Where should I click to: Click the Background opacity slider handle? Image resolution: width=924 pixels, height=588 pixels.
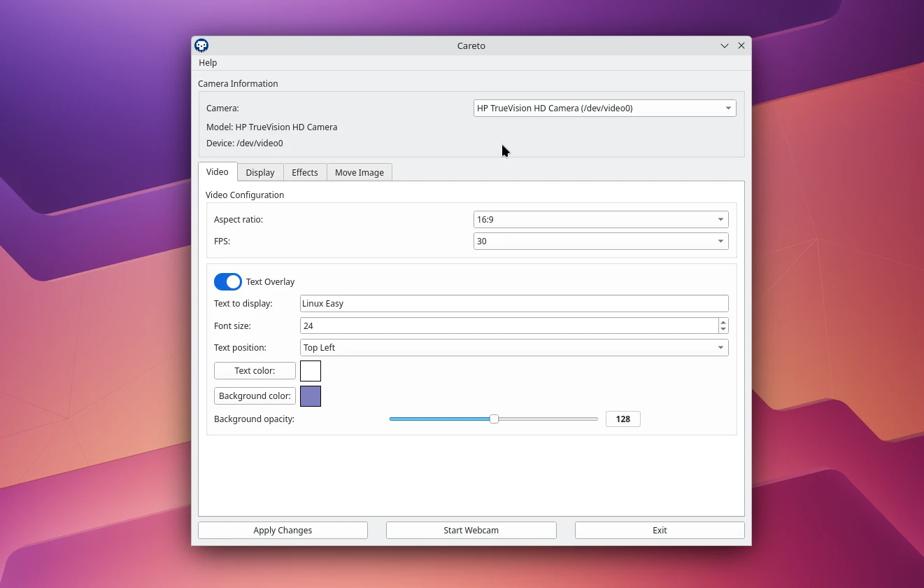coord(494,419)
